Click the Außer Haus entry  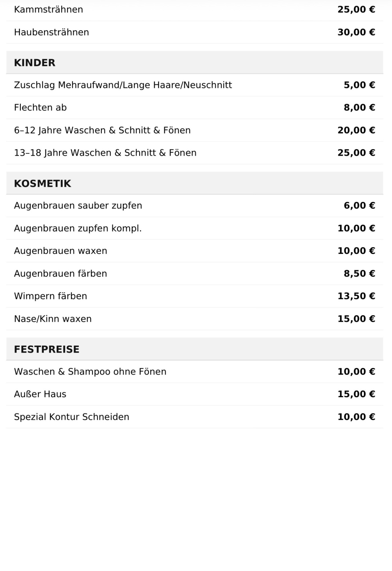tap(40, 394)
